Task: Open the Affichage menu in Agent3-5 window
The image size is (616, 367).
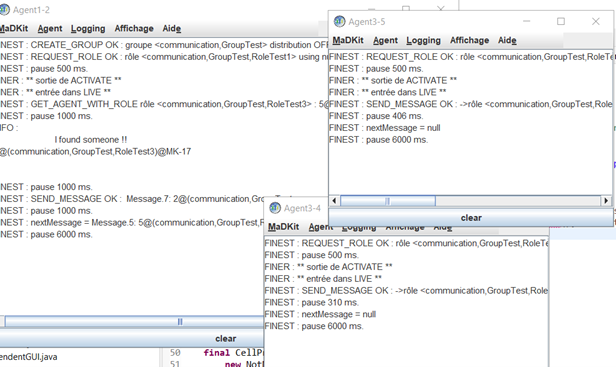Action: point(469,40)
